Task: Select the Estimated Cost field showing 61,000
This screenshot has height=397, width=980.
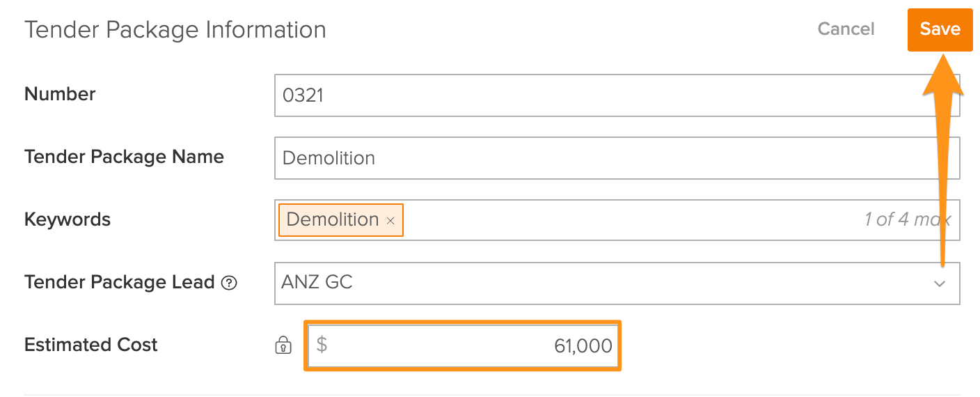Action: tap(463, 345)
